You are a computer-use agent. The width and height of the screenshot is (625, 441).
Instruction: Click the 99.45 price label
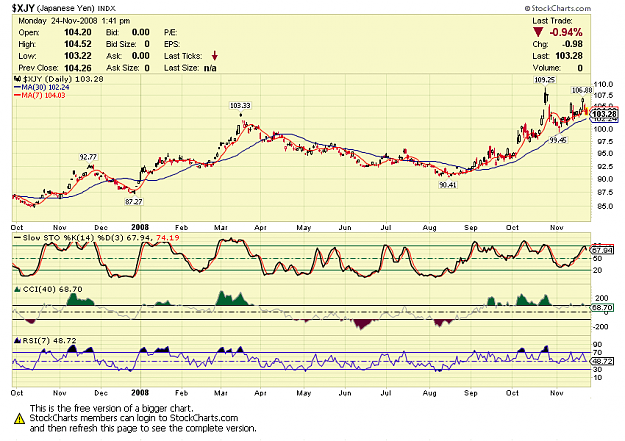tap(558, 140)
